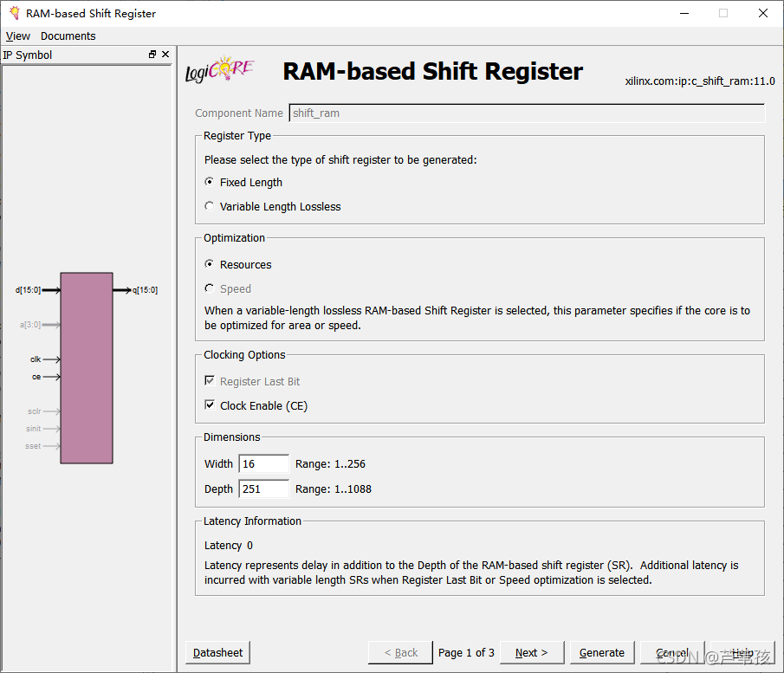Click the shift register symbol block
This screenshot has height=673, width=784.
[x=87, y=368]
